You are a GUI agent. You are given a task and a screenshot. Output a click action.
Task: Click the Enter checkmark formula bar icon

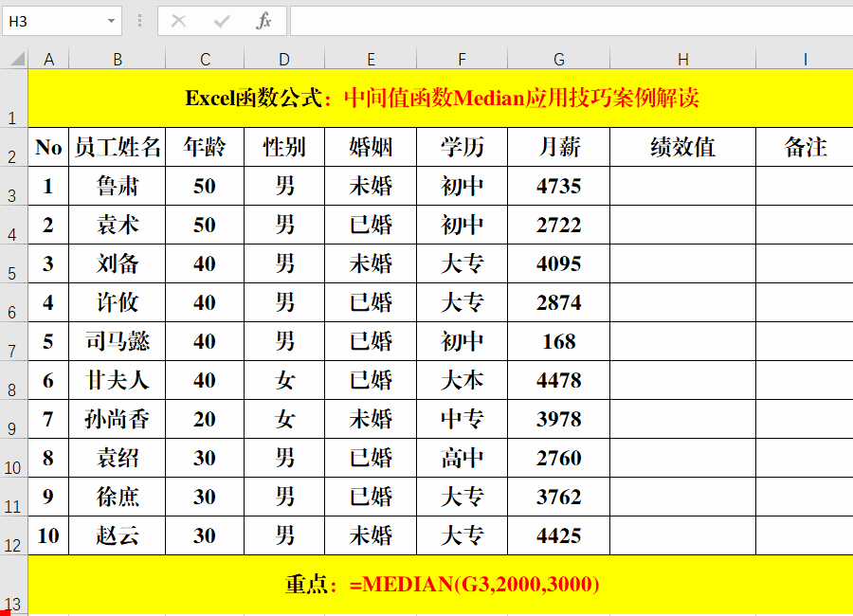(222, 21)
